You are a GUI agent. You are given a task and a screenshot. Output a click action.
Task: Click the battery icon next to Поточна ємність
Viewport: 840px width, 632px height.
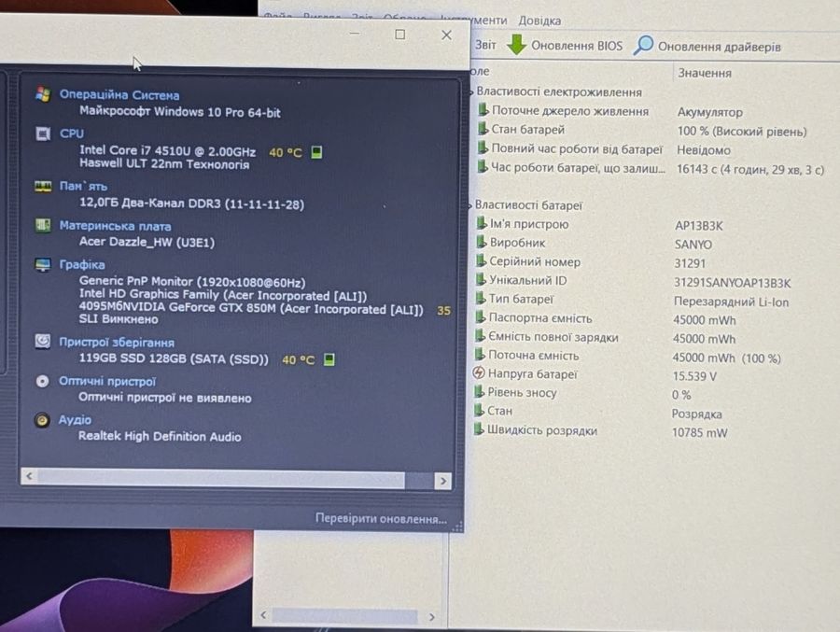point(480,355)
